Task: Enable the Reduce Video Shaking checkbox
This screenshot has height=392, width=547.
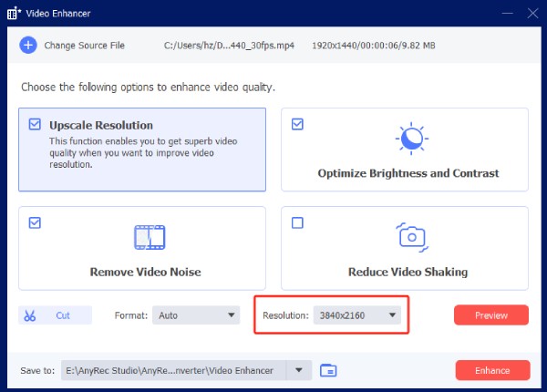Action: click(x=297, y=222)
